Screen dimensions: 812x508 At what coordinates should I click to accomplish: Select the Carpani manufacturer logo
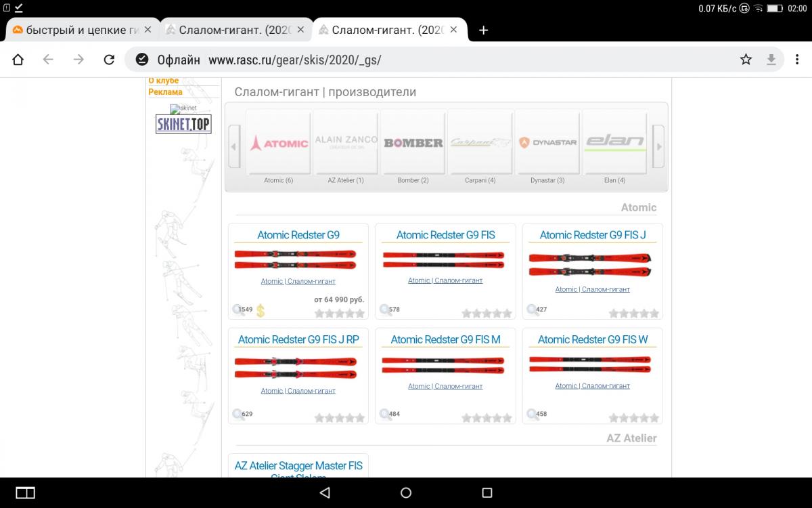click(x=480, y=142)
